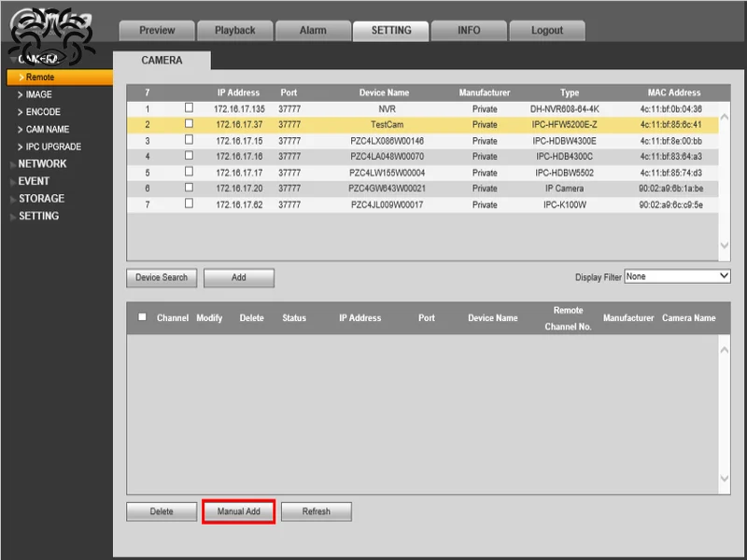747x560 pixels.
Task: Click the Delete button in bottom panel
Action: click(x=161, y=511)
